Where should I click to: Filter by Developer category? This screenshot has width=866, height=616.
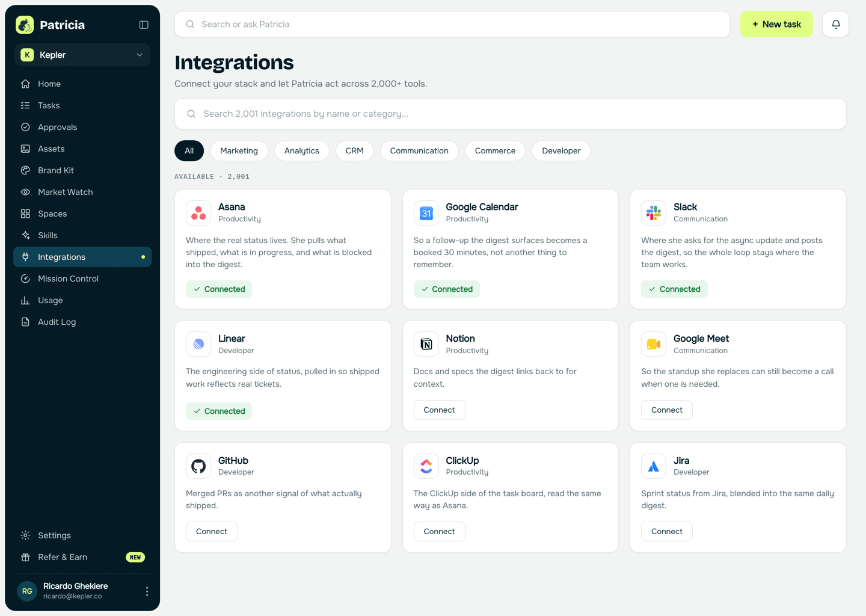[561, 151]
